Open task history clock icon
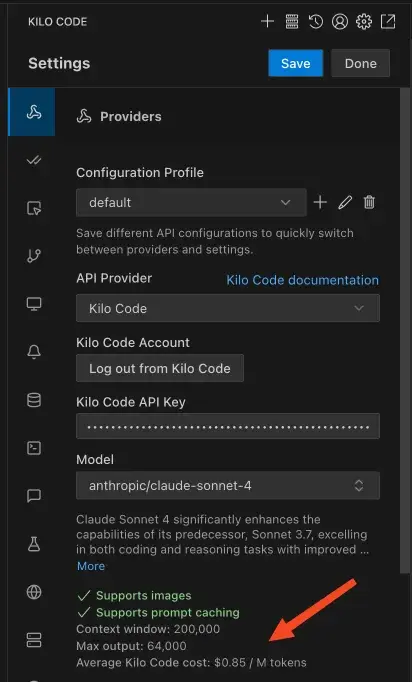Image resolution: width=412 pixels, height=682 pixels. tap(316, 21)
